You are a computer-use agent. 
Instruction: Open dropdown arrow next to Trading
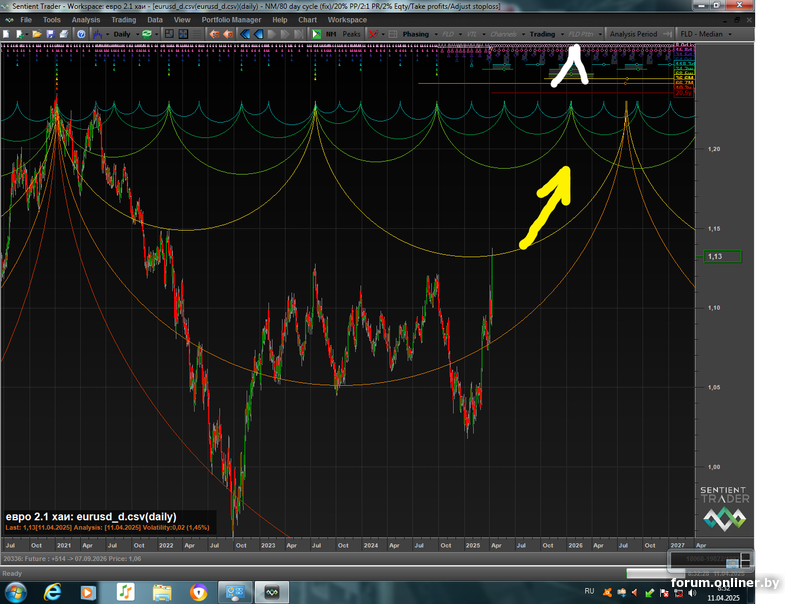[562, 35]
